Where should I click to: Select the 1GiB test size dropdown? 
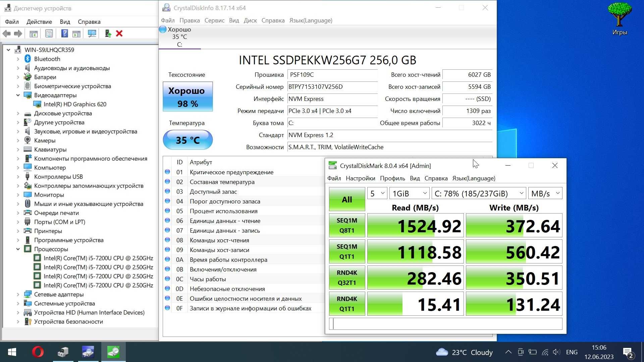click(408, 193)
